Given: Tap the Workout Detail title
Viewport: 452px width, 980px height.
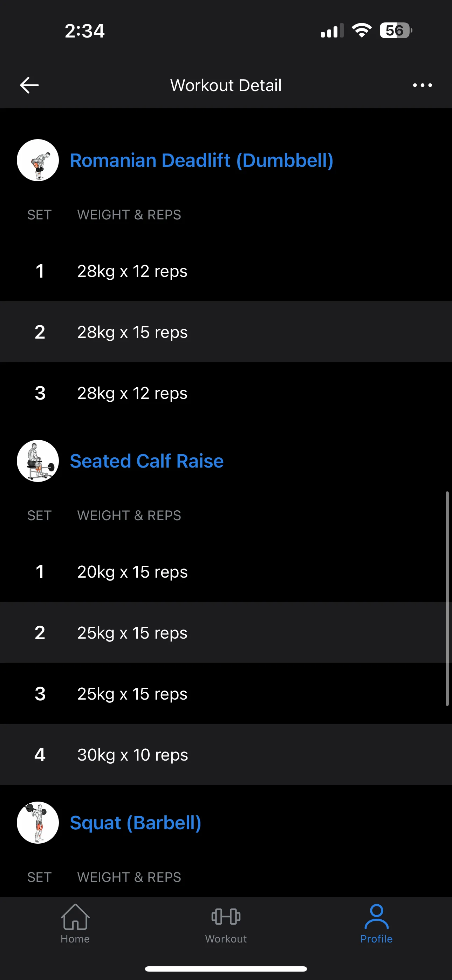Looking at the screenshot, I should pos(226,85).
